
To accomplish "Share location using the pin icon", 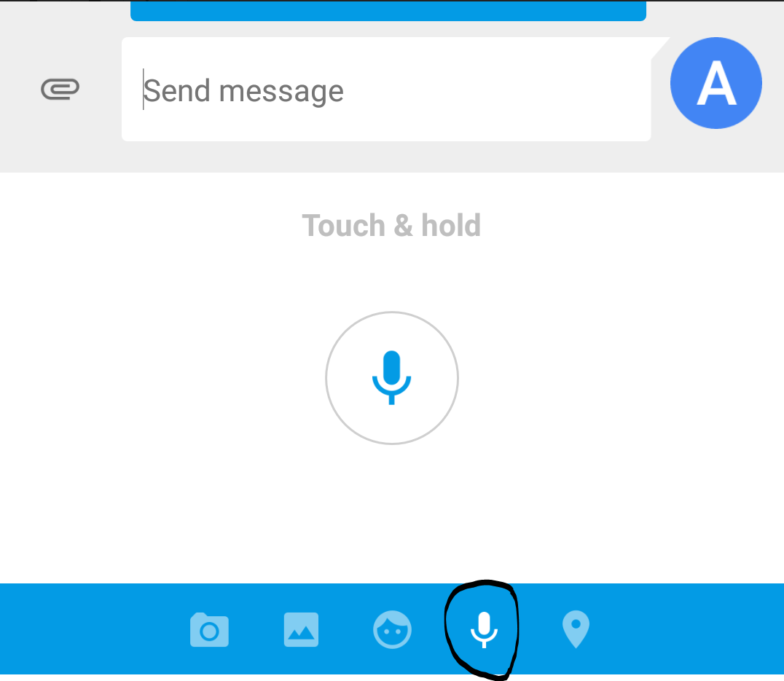I will pyautogui.click(x=576, y=629).
